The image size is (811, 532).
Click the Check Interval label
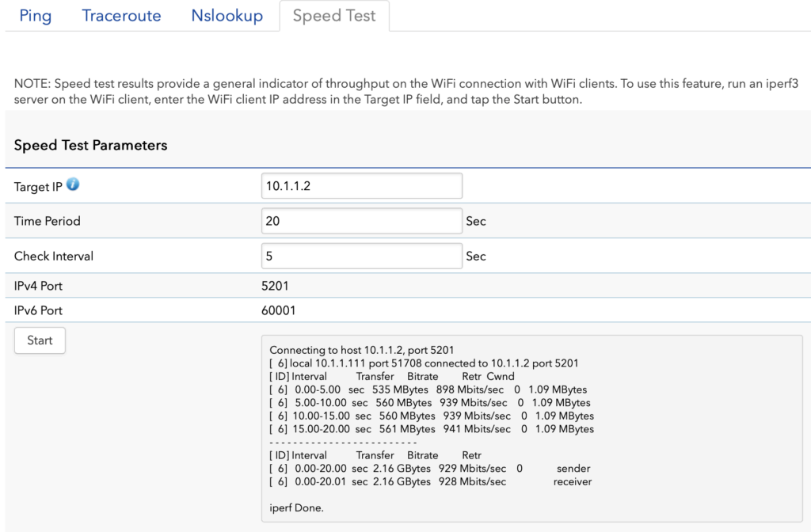click(54, 256)
